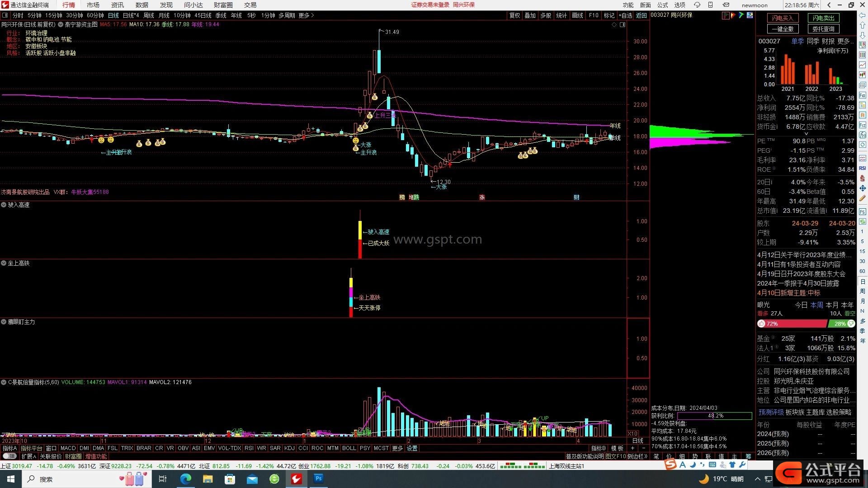
Task: Open File Explorer from taskbar
Action: pos(208,479)
